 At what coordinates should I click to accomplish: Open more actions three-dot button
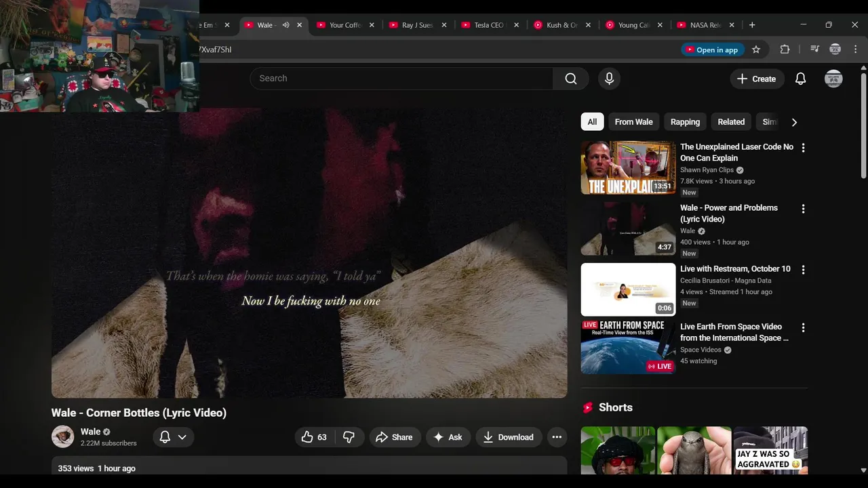[557, 437]
